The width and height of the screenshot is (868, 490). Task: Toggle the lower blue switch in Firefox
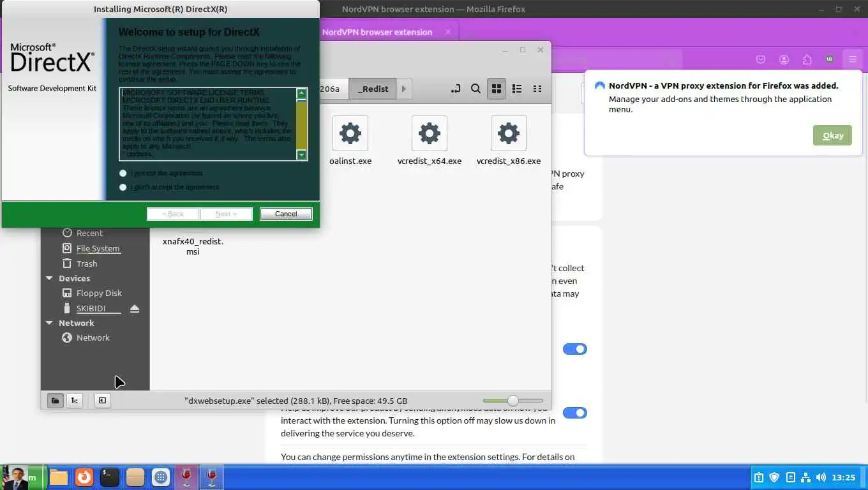(x=574, y=413)
